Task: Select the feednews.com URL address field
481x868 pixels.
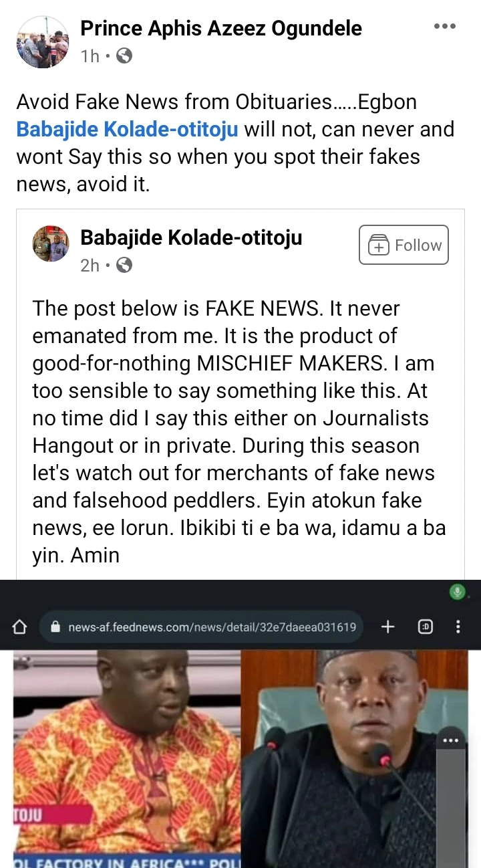Action: (212, 627)
